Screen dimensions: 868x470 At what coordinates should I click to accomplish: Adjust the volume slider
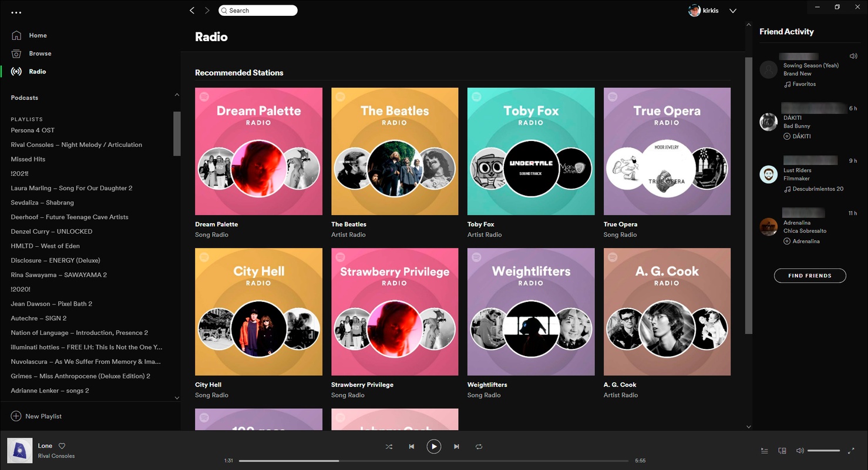(823, 451)
